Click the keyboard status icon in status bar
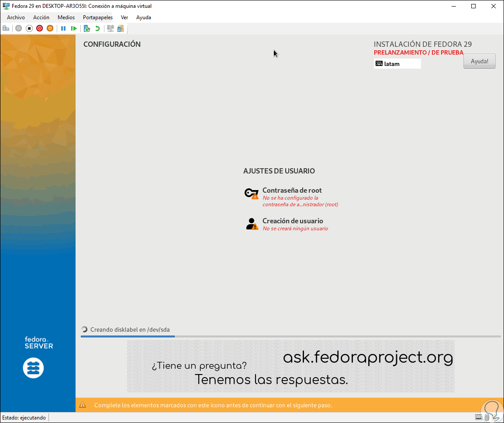Image resolution: width=504 pixels, height=423 pixels. (x=479, y=417)
